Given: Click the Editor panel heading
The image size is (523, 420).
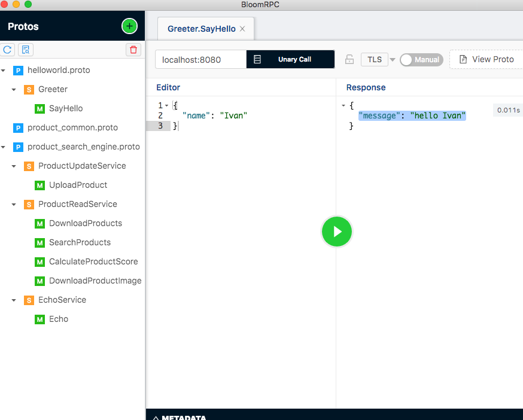Looking at the screenshot, I should (168, 87).
